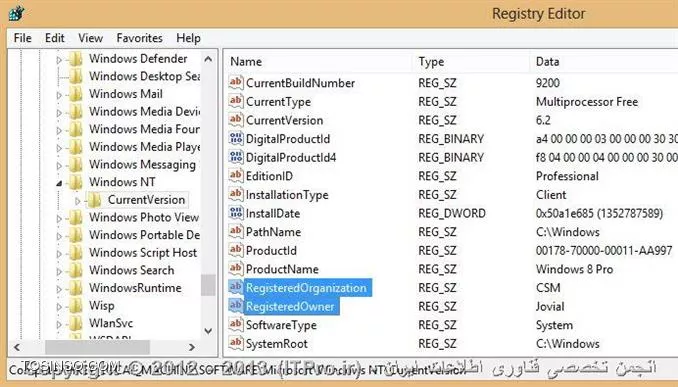The height and width of the screenshot is (387, 678).
Task: Click the Registry Editor app icon in title bar
Action: [16, 13]
